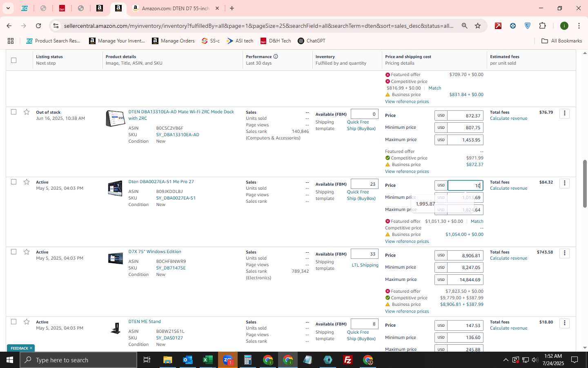The height and width of the screenshot is (368, 588).
Task: Star the D7X 75" Windows Edition listing
Action: click(27, 252)
